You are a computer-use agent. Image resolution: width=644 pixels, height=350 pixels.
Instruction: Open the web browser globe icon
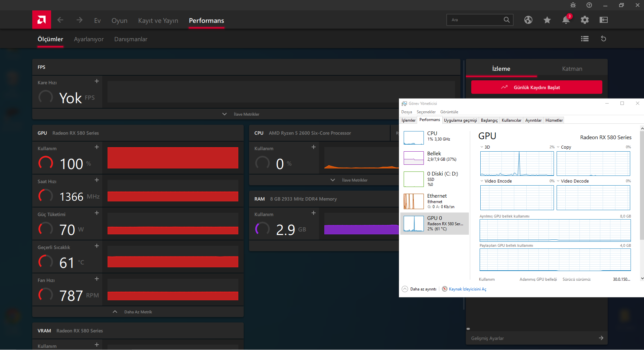528,20
